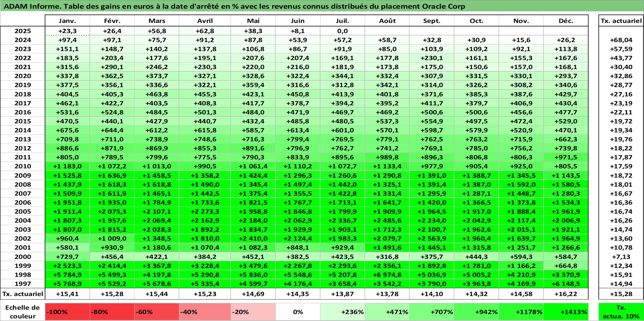This screenshot has height=321, width=644.
Task: Click cell +799,4 in 2013 row
Action: 298,139
